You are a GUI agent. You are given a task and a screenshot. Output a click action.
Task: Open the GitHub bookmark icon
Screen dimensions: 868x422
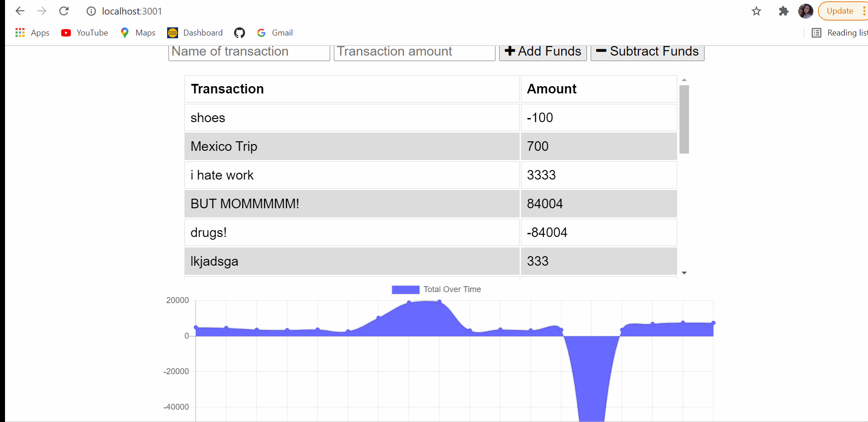tap(240, 33)
